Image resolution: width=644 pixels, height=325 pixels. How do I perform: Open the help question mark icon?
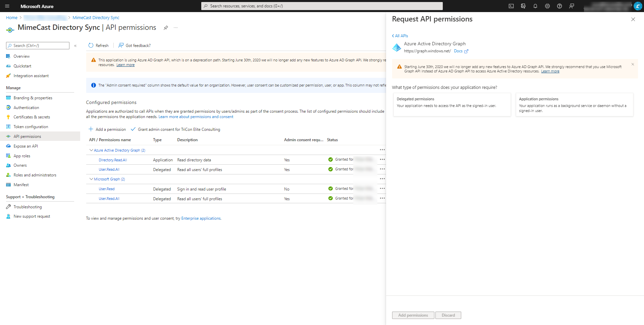[x=559, y=6]
